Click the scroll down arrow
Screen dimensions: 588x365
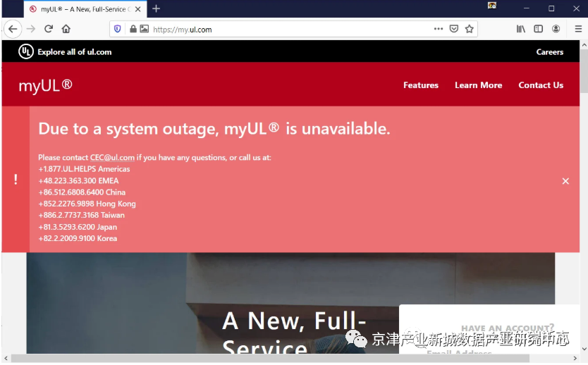click(x=584, y=349)
